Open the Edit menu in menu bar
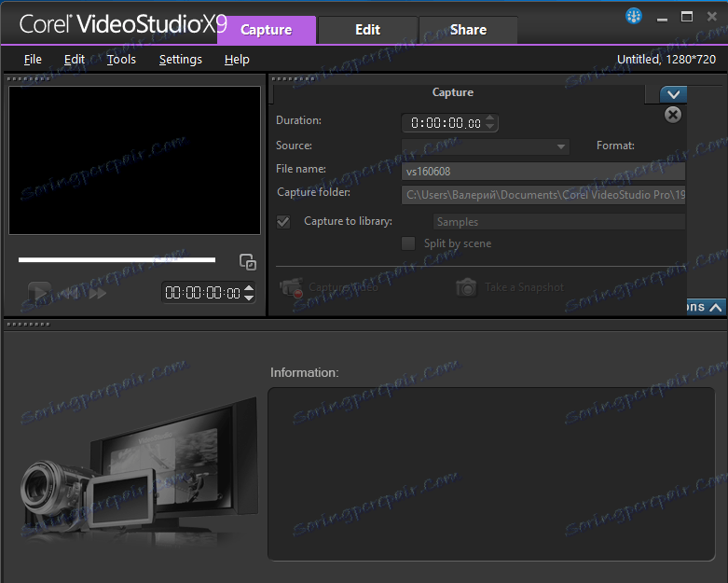Screen dimensions: 728x583 (x=75, y=60)
